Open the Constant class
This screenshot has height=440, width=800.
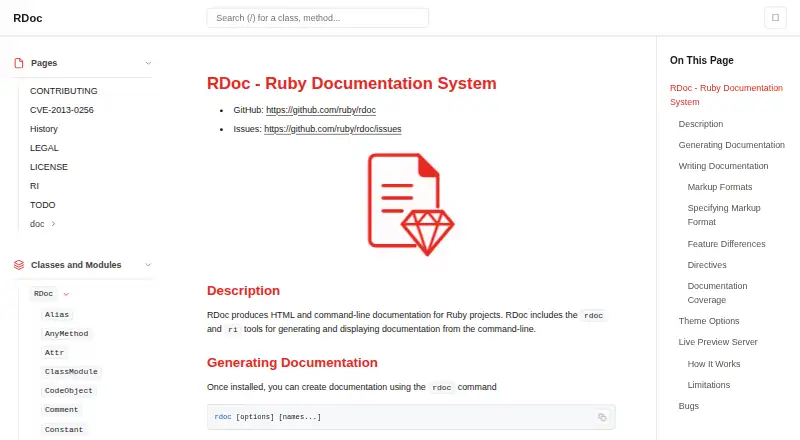(64, 429)
